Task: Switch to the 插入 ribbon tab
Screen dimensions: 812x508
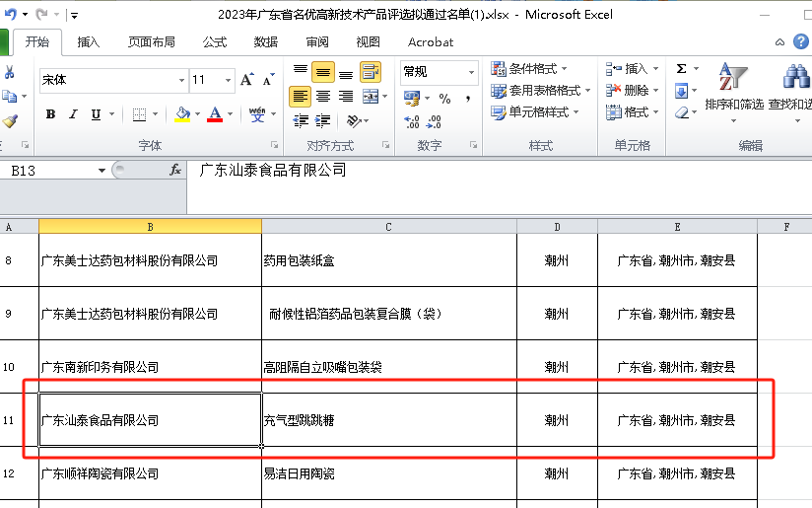Action: tap(89, 42)
